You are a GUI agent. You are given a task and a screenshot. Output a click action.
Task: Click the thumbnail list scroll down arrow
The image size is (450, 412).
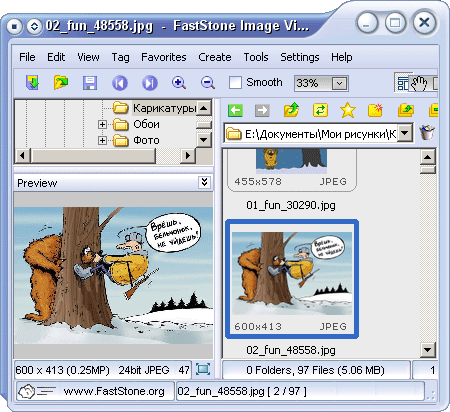(428, 350)
